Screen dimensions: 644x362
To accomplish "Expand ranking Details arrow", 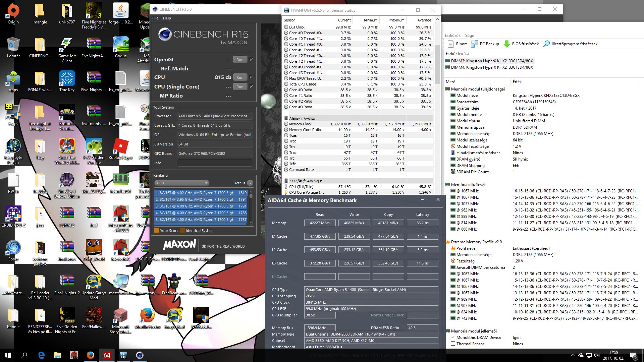I will click(x=250, y=183).
